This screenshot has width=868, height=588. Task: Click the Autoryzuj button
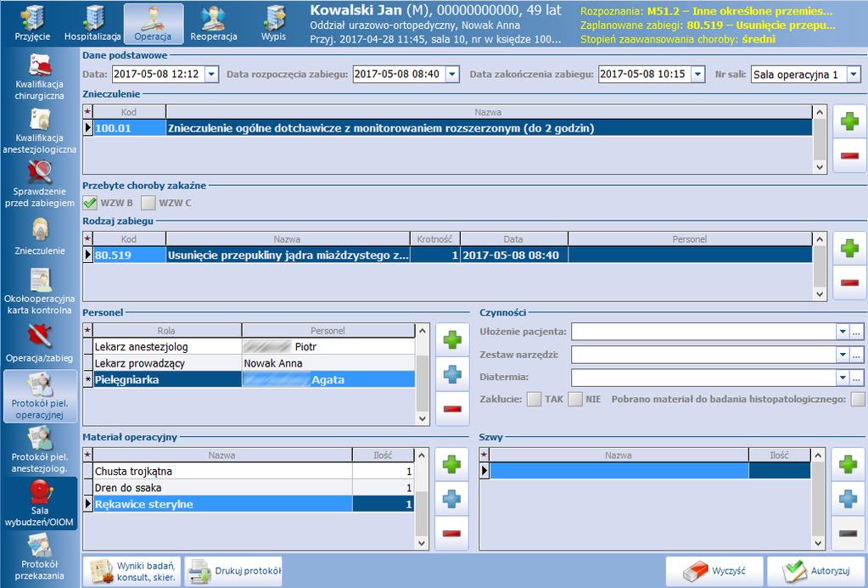pos(817,571)
